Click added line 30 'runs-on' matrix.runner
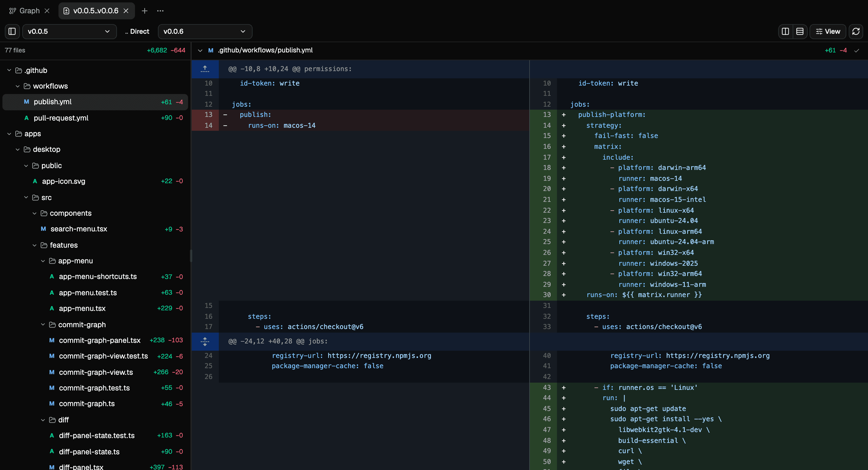868x470 pixels. [699, 295]
